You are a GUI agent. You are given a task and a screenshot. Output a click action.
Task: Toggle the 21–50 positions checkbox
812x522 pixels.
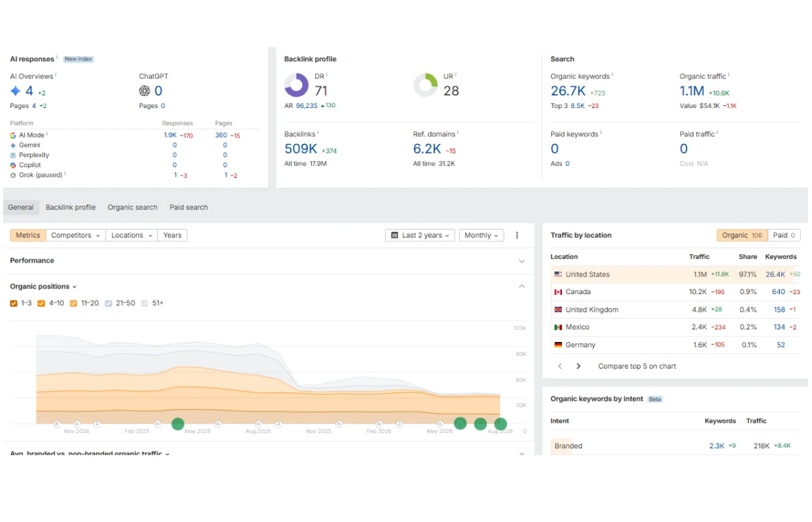(109, 304)
